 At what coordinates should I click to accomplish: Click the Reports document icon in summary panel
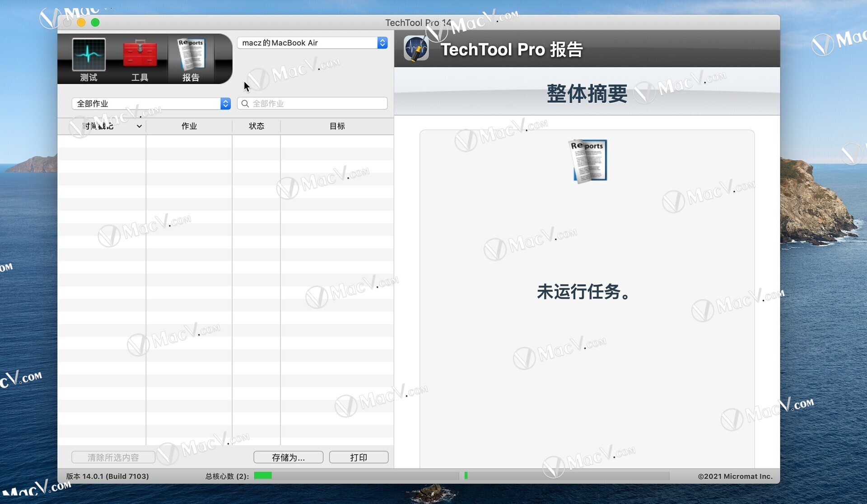587,161
